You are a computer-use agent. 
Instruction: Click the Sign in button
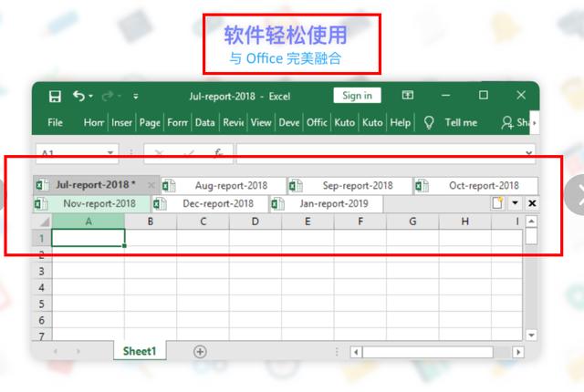[357, 96]
